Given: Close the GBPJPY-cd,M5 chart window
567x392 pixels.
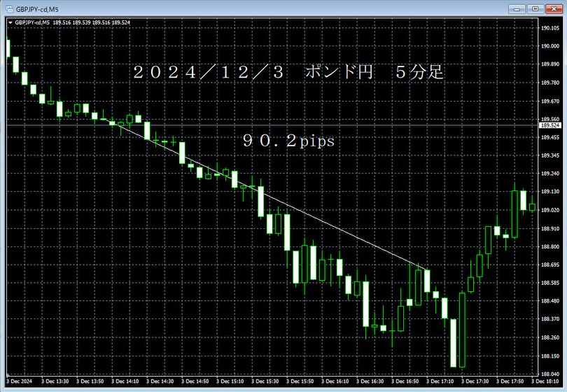Looking at the screenshot, I should click(x=554, y=9).
